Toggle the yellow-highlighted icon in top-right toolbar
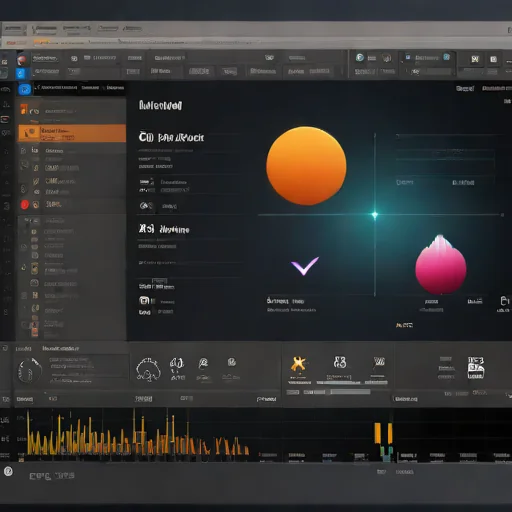512x512 pixels. [x=475, y=59]
